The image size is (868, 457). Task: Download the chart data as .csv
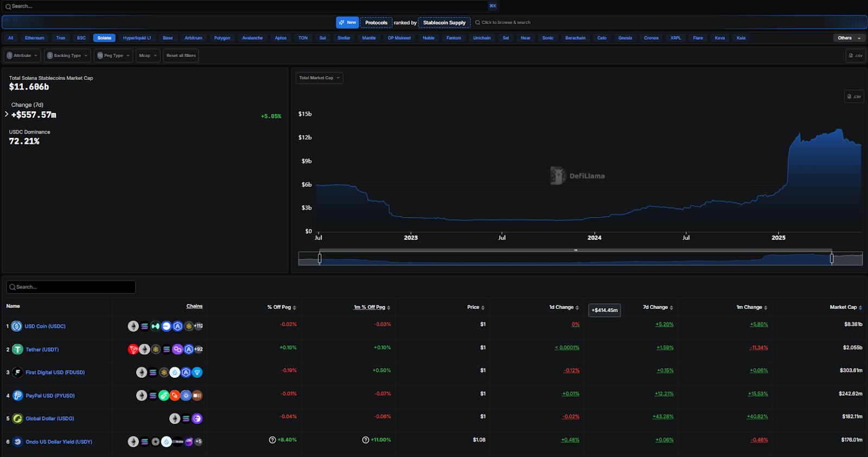coord(854,97)
